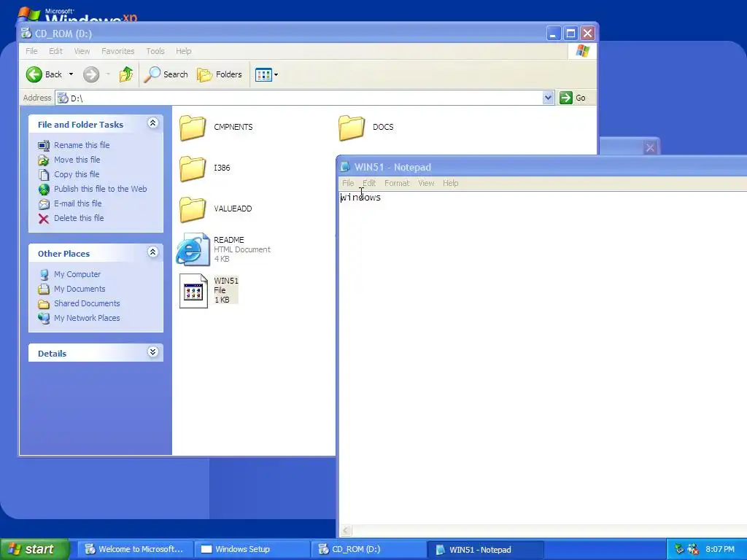Minimize the CD_ROM Explorer window

pos(553,34)
